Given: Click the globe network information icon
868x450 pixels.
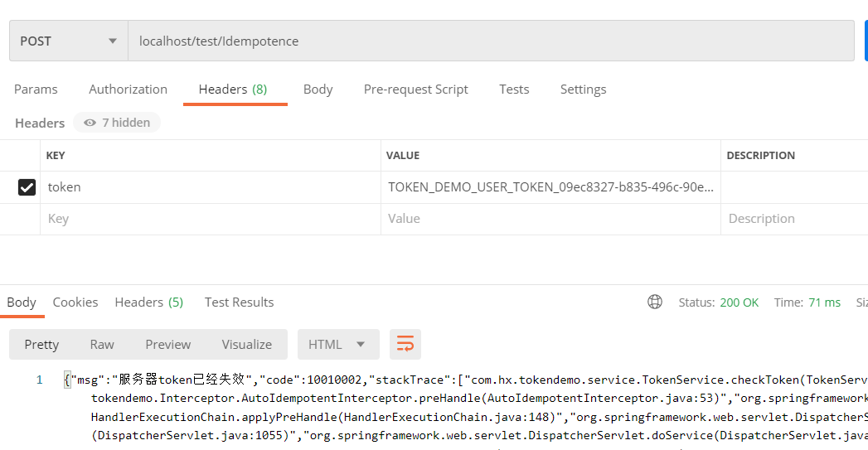Looking at the screenshot, I should tap(655, 302).
